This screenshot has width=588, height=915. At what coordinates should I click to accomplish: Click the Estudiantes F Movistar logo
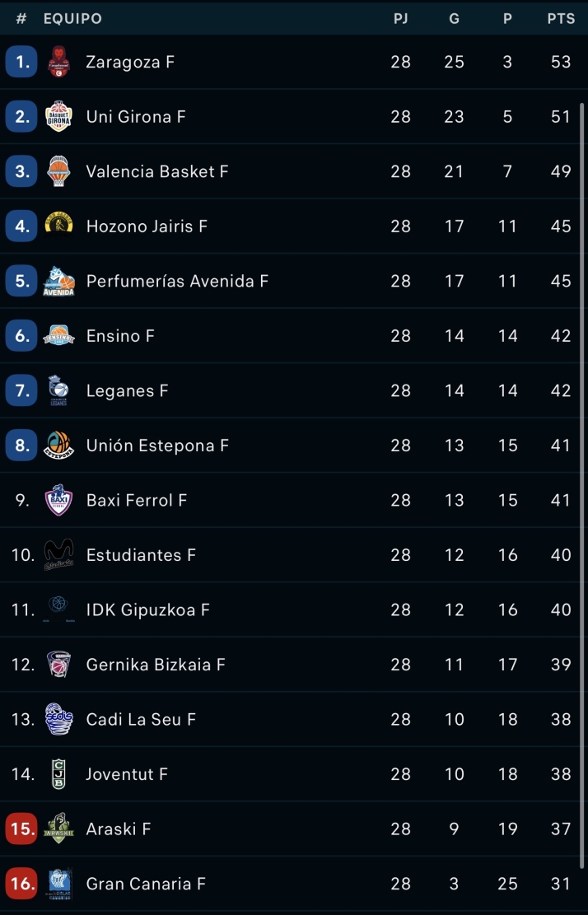pyautogui.click(x=58, y=554)
